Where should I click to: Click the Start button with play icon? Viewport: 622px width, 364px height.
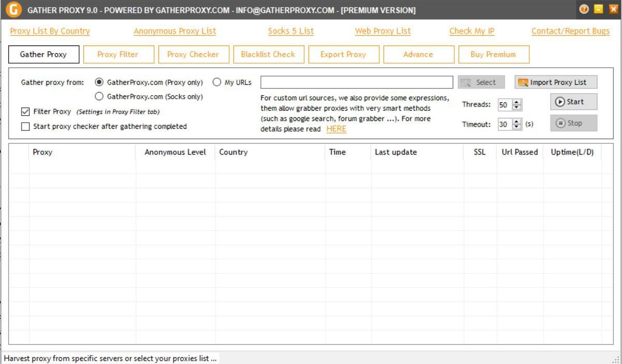[573, 102]
